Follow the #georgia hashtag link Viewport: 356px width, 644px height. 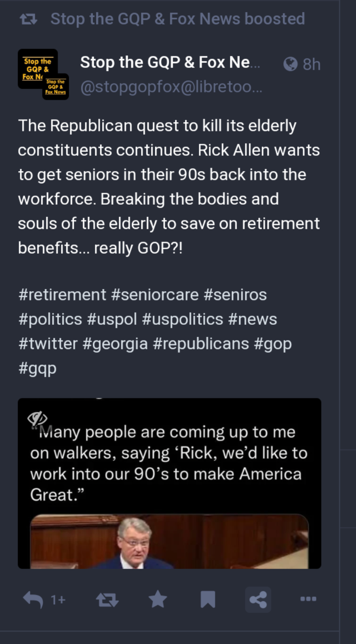[x=115, y=344]
